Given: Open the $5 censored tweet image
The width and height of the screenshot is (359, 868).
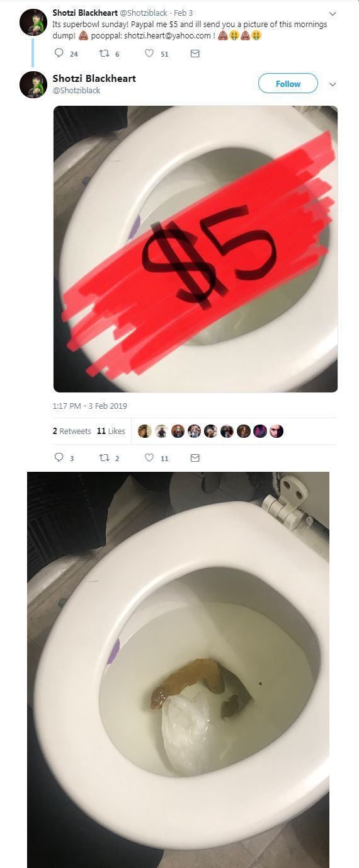Looking at the screenshot, I should pos(195,249).
